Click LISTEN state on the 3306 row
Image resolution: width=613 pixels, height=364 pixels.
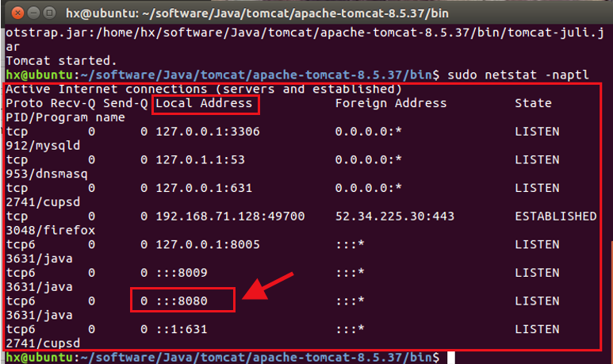click(537, 132)
